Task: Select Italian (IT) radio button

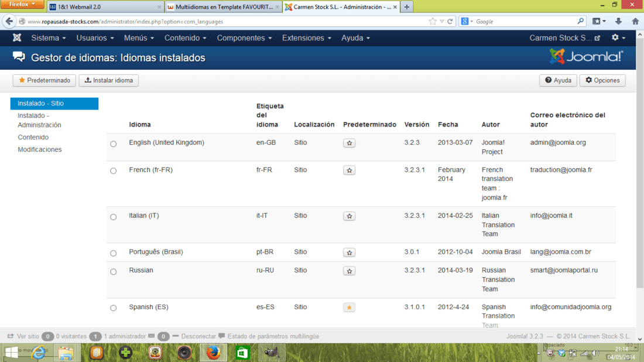Action: pos(114,217)
